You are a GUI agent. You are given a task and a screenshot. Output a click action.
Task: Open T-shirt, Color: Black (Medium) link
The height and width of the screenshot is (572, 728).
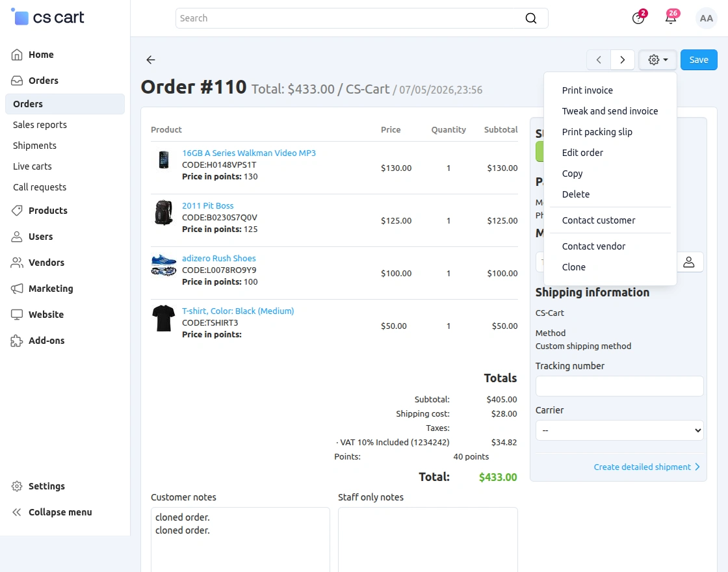point(238,311)
